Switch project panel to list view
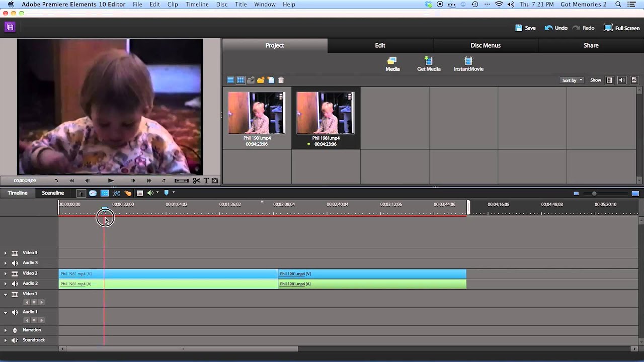The width and height of the screenshot is (644, 362). (x=230, y=80)
